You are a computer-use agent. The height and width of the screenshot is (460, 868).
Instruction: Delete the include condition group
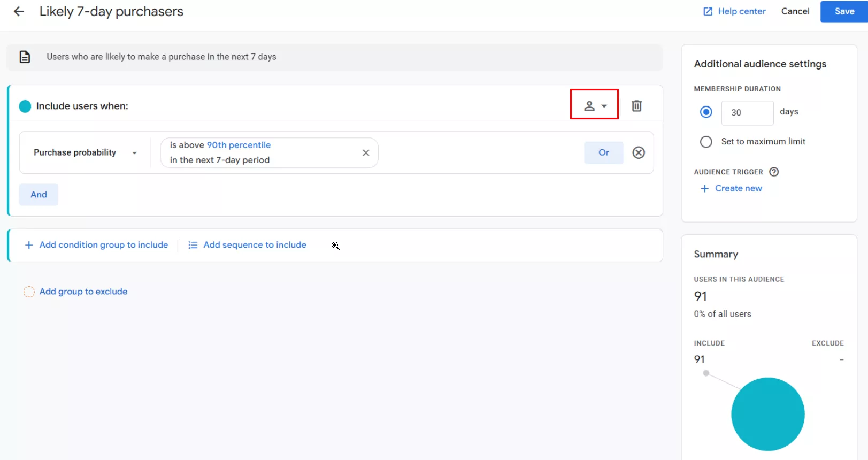tap(636, 106)
